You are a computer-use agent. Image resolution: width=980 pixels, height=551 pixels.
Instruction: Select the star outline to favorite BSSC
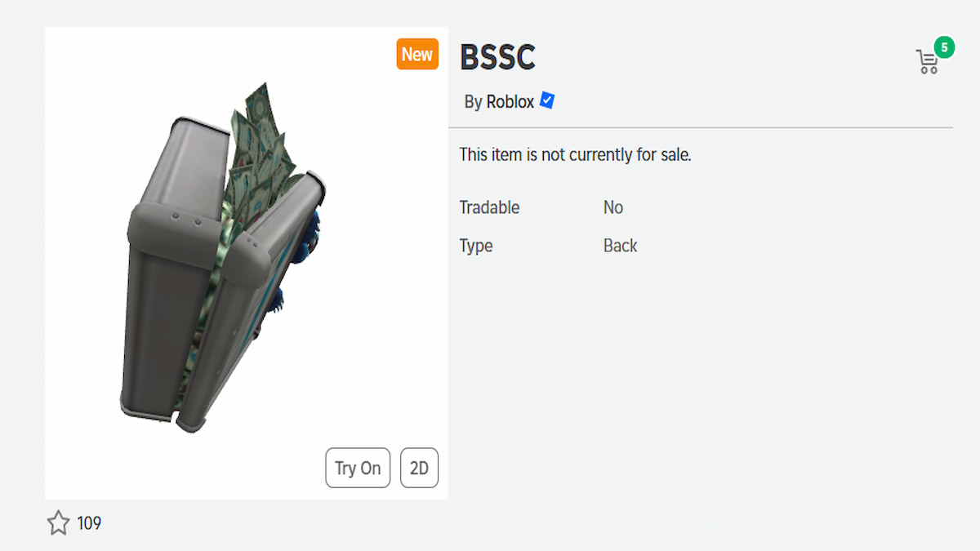[58, 523]
